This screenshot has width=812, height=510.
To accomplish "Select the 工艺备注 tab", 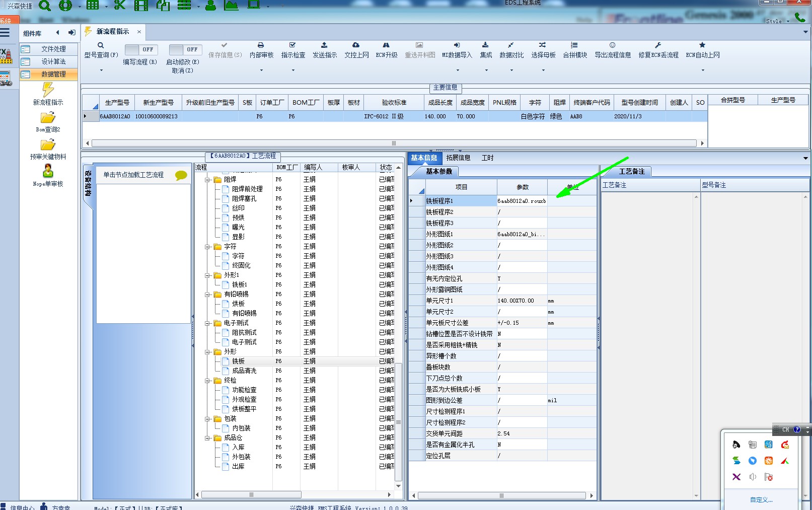I will [x=632, y=172].
